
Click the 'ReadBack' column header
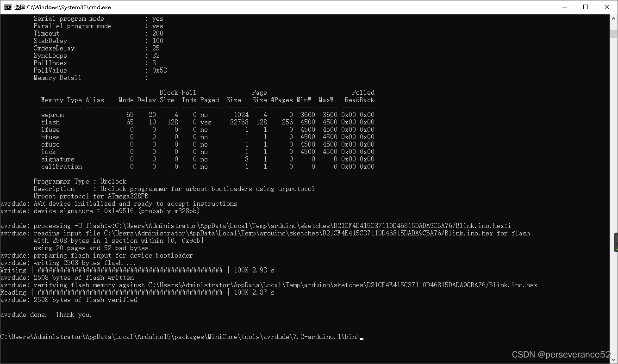coord(359,100)
